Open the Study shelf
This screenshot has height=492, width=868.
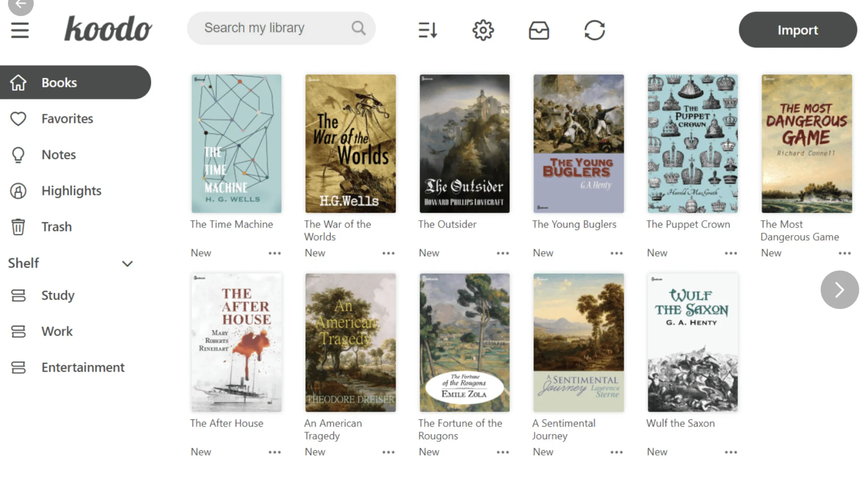click(x=58, y=296)
